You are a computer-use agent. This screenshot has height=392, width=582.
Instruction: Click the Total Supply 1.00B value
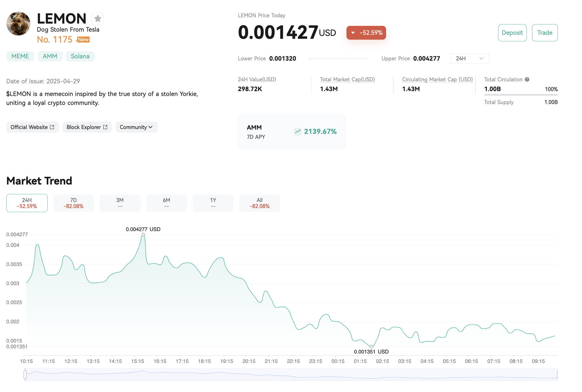pyautogui.click(x=551, y=102)
